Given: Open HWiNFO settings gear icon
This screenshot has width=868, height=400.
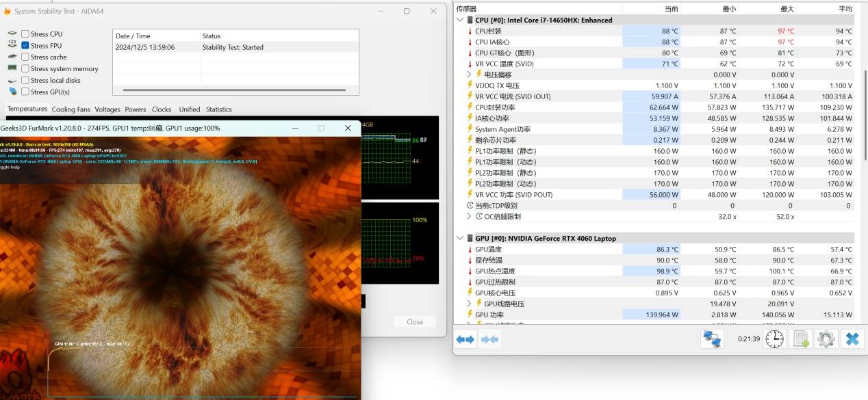Looking at the screenshot, I should pos(826,339).
